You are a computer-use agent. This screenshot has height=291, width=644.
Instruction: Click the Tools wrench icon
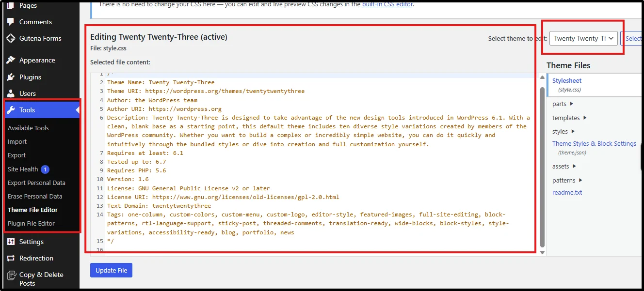[x=11, y=110]
